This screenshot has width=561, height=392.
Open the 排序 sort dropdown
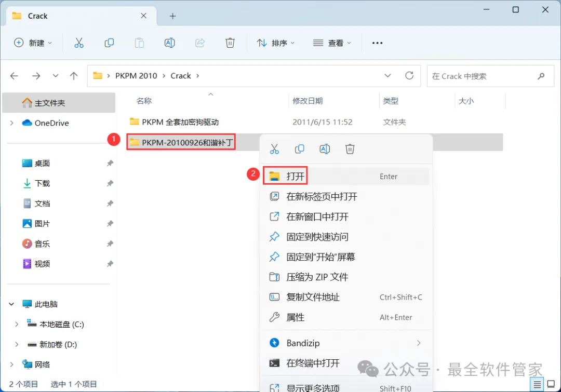coord(275,43)
